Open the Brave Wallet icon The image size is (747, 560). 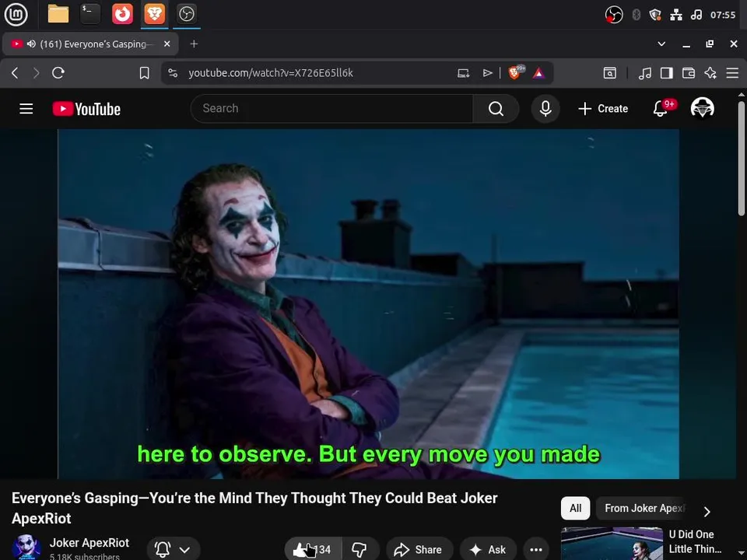(x=689, y=73)
